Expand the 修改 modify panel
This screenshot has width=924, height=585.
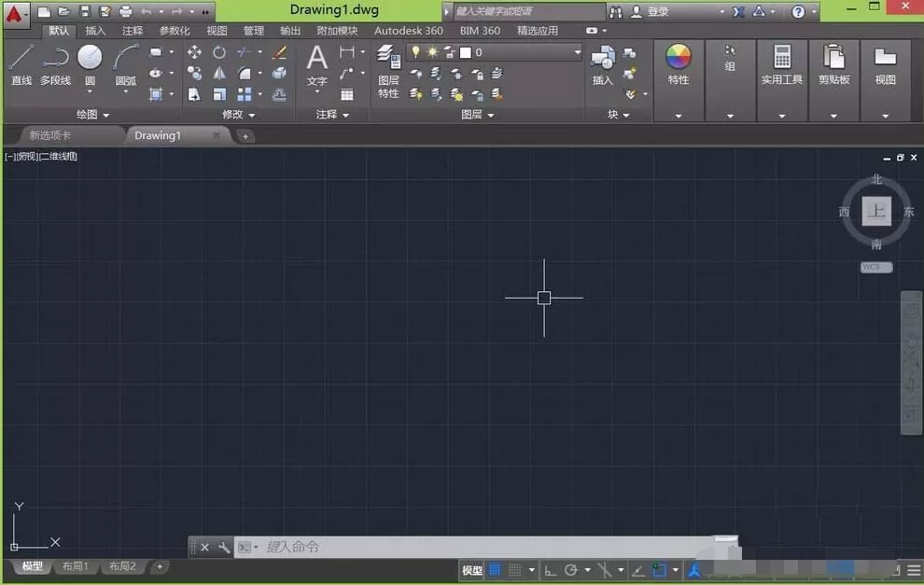point(238,114)
